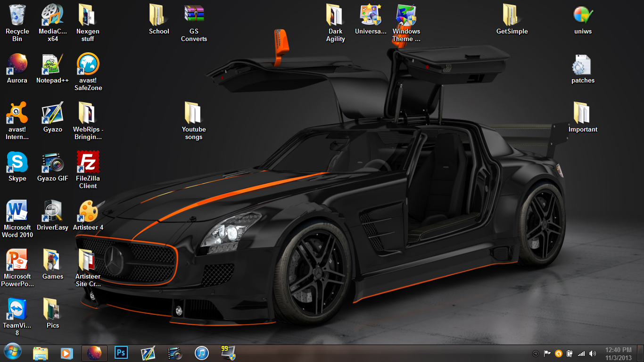Open Windows Explorer from the taskbar
This screenshot has width=644, height=362.
41,353
